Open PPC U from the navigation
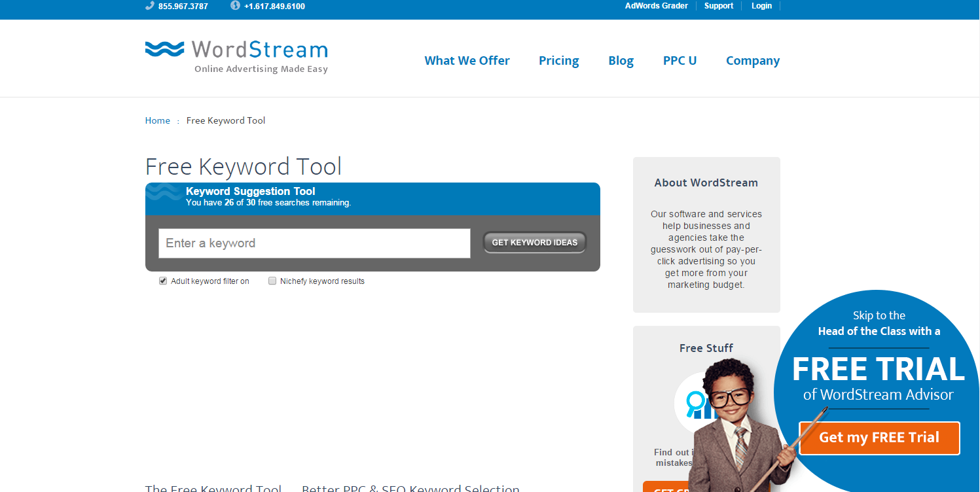Viewport: 980px width, 492px height. coord(679,60)
